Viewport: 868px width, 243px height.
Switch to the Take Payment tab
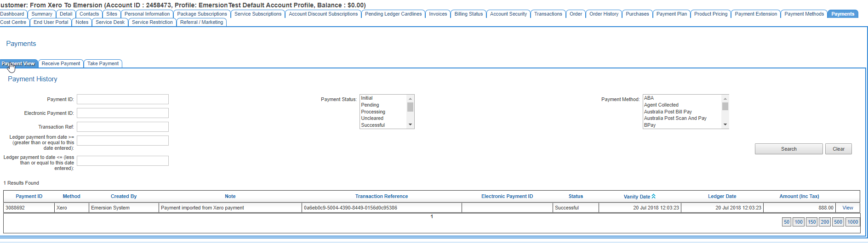tap(103, 63)
